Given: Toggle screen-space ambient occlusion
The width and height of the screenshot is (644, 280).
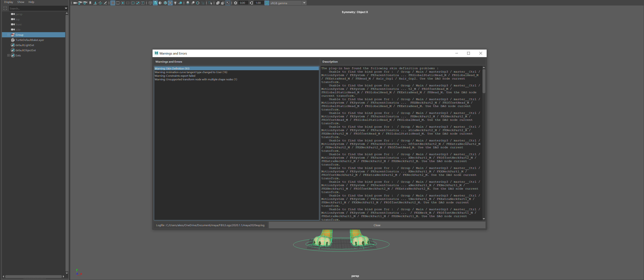Looking at the screenshot, I should (x=188, y=3).
